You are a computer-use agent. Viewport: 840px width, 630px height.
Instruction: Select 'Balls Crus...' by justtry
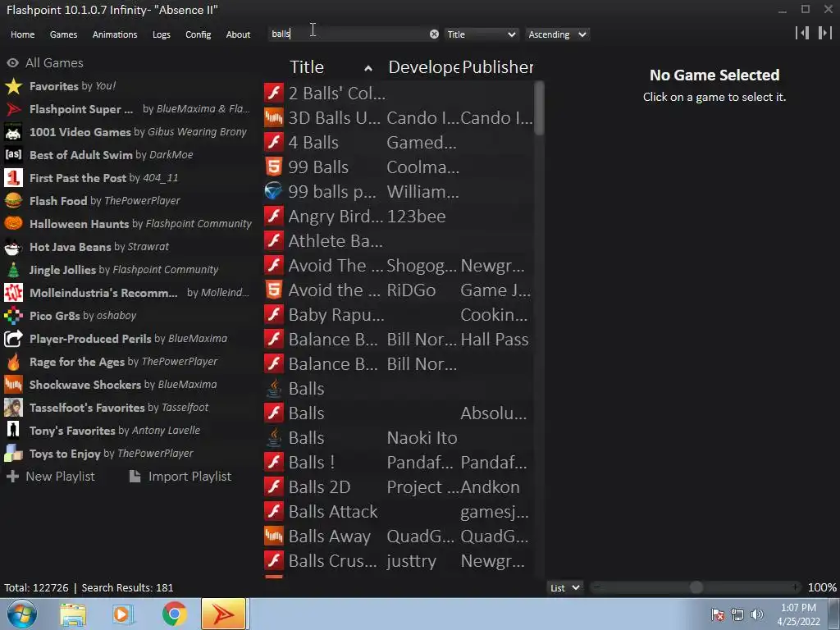pos(399,561)
